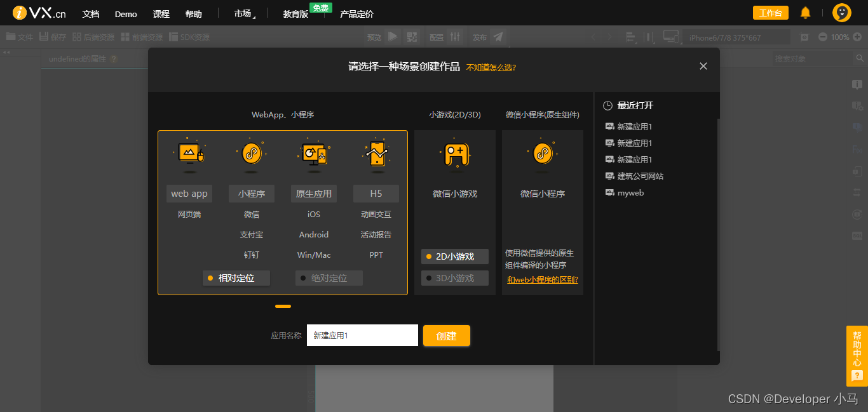
Task: Open the user avatar menu
Action: (842, 13)
